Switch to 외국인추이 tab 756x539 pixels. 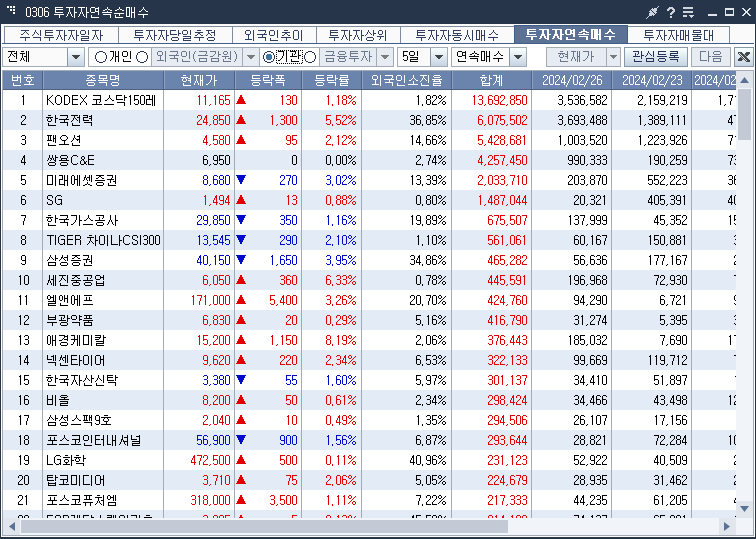274,35
